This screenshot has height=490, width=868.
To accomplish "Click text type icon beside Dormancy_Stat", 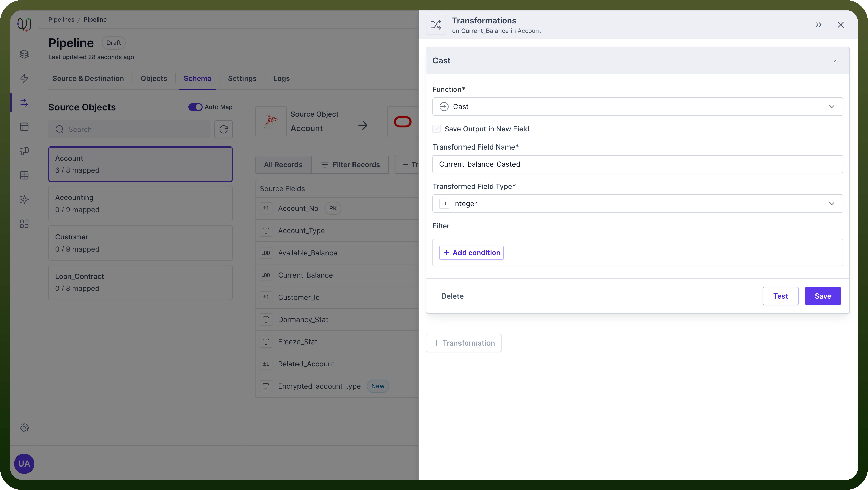I will 266,320.
